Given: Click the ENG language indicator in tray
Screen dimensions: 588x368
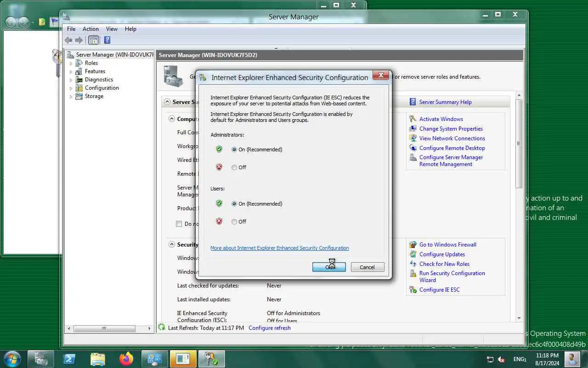Looking at the screenshot, I should (x=520, y=359).
